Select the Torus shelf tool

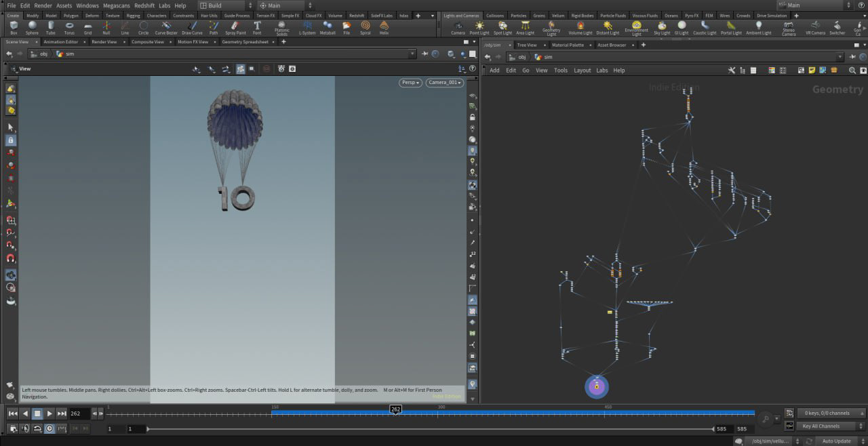pos(69,27)
